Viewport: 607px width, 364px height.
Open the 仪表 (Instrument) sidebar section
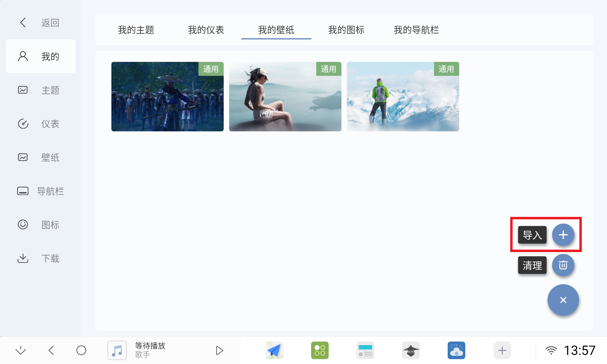(x=40, y=124)
